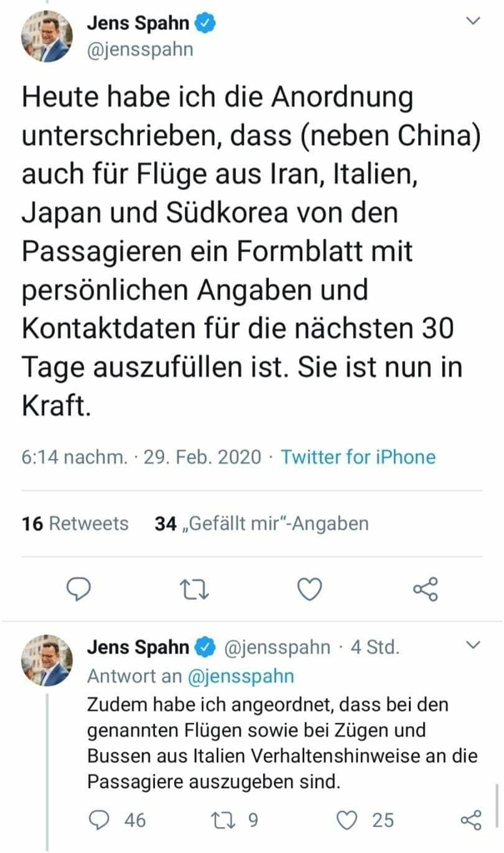Open @jensspahn handle below the main author name
This screenshot has height=853, width=504.
(141, 49)
